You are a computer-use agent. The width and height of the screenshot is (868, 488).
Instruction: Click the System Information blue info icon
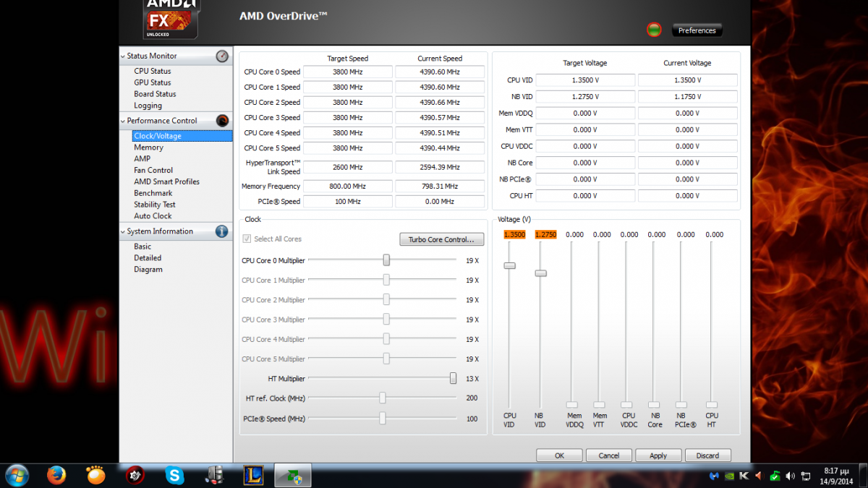tap(222, 231)
